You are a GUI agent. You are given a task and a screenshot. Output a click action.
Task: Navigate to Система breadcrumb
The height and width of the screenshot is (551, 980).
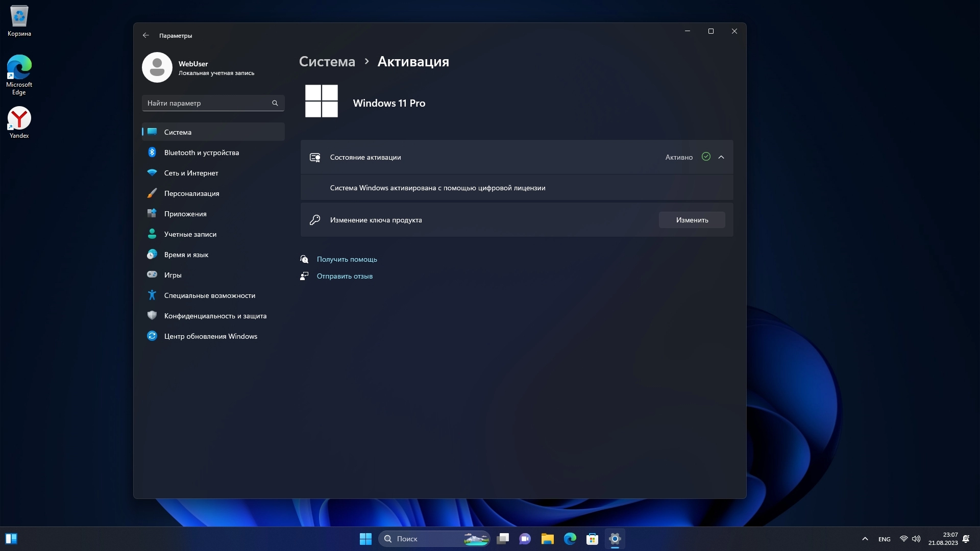[327, 62]
